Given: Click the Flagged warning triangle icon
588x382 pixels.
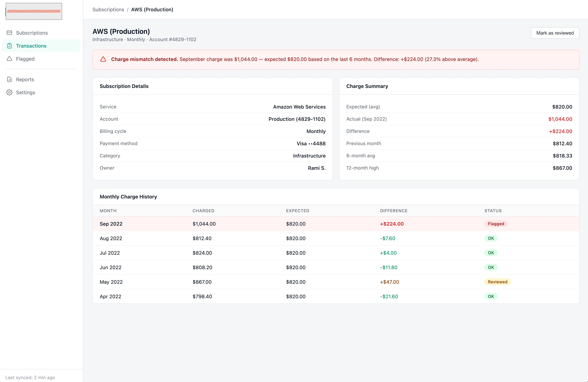Looking at the screenshot, I should 9,59.
